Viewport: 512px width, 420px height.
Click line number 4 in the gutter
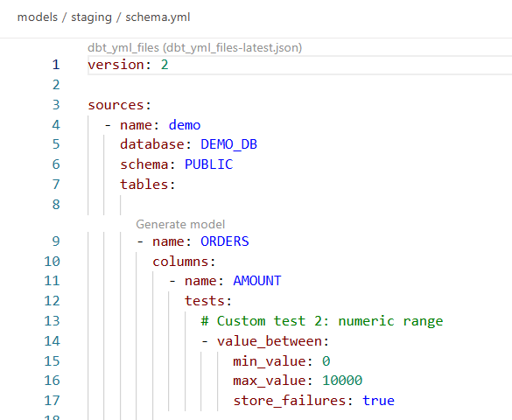(x=56, y=125)
